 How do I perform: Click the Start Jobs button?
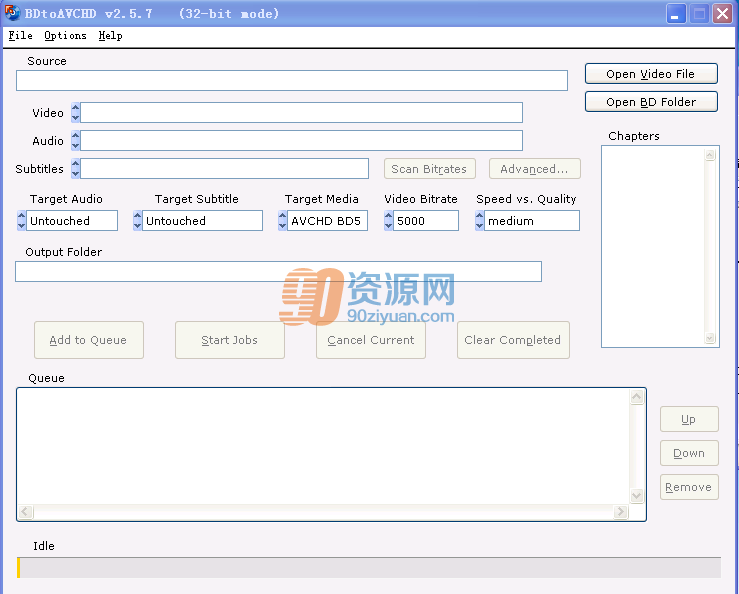[x=230, y=340]
